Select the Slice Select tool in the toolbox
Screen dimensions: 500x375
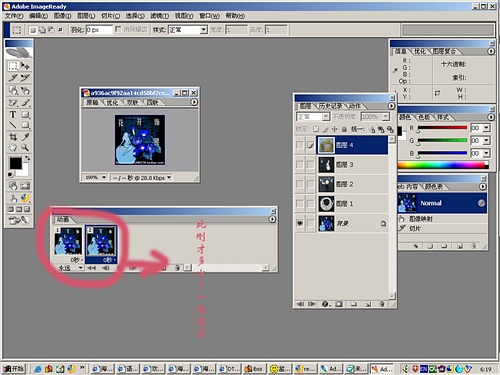[x=25, y=78]
